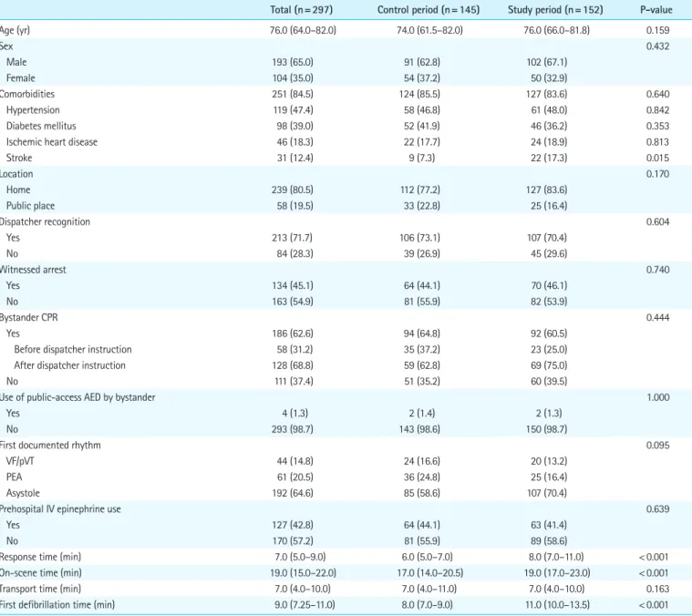692x616 pixels.
Task: Select the 'Male' row label
Action: pyautogui.click(x=16, y=62)
